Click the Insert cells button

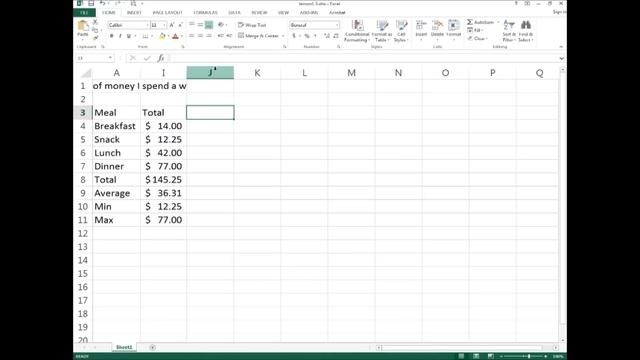point(421,30)
